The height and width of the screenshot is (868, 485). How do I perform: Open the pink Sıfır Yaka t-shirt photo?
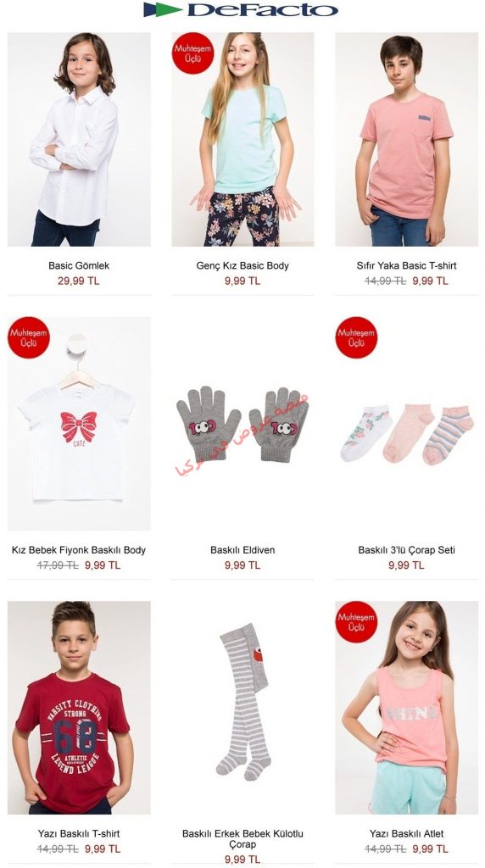click(406, 139)
